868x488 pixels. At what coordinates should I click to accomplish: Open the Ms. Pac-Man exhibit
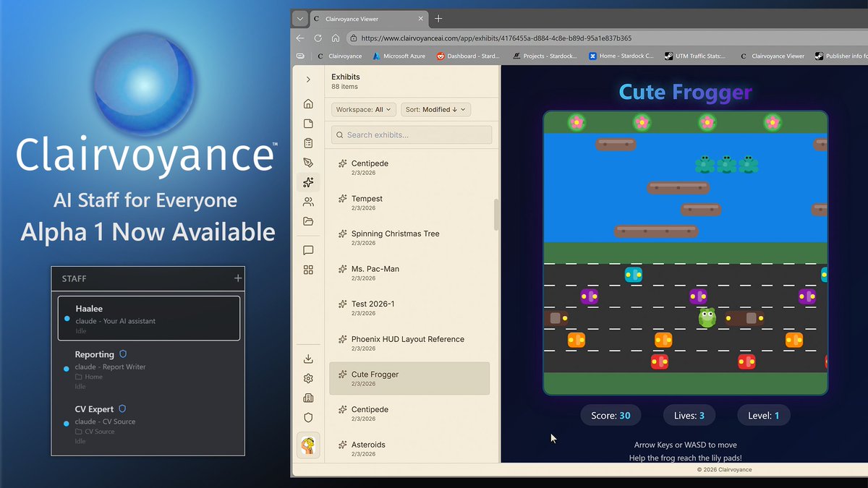coord(409,273)
